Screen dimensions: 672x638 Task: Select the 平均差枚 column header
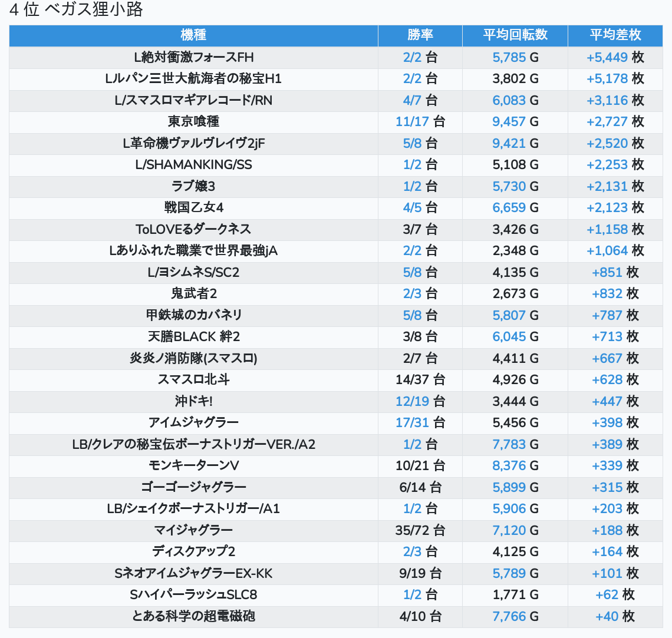click(615, 35)
